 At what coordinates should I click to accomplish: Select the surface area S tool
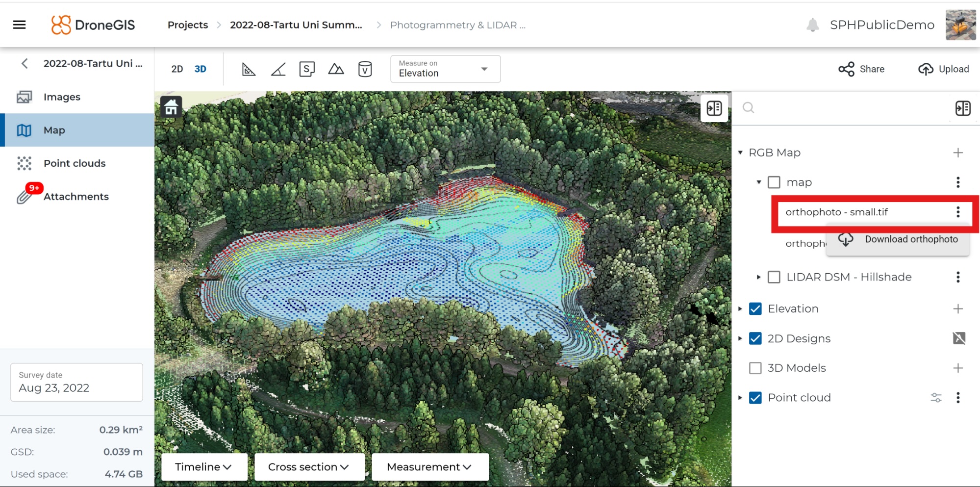pos(307,69)
